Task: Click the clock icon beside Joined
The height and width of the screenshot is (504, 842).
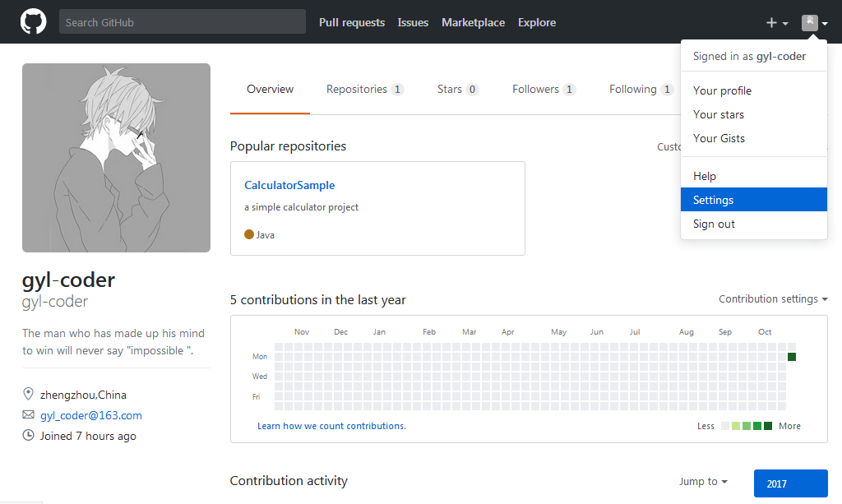Action: click(29, 436)
